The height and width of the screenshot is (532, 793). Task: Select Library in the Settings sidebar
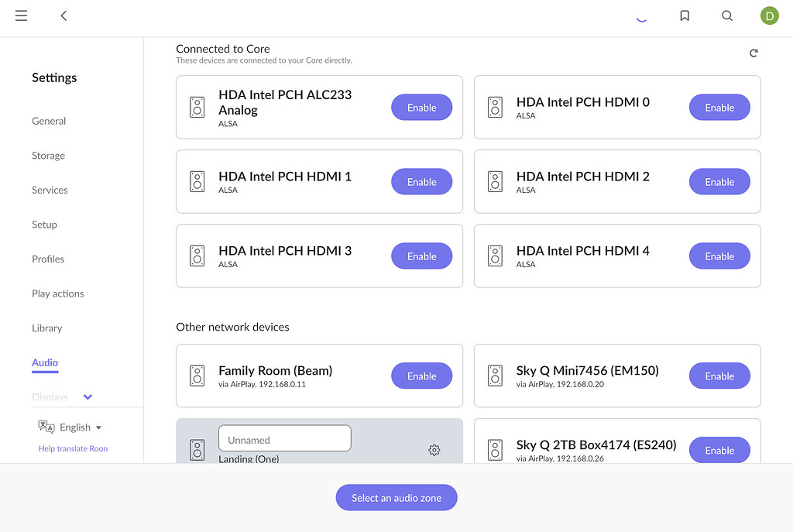pyautogui.click(x=46, y=328)
